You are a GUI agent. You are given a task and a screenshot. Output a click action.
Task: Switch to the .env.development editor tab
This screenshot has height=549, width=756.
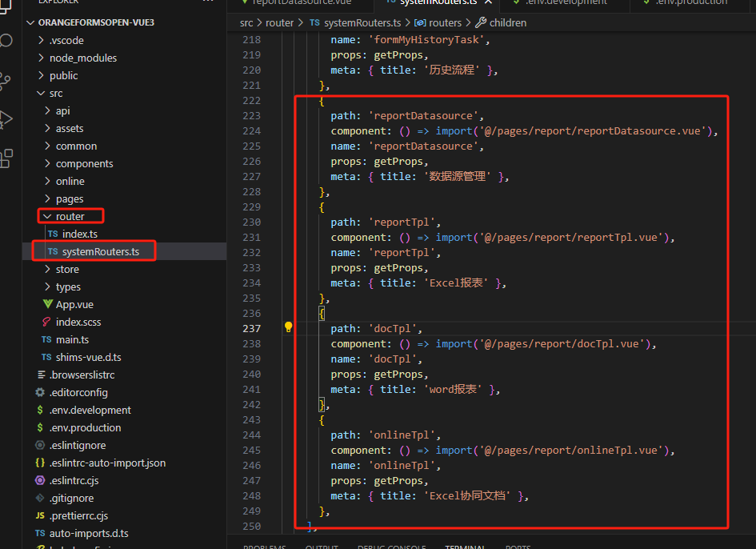click(x=566, y=2)
